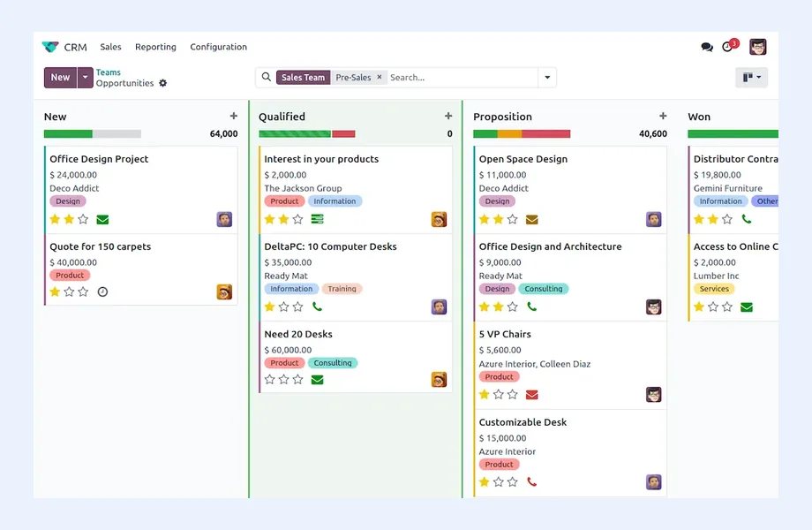Set third star on Interest in your products

click(297, 219)
